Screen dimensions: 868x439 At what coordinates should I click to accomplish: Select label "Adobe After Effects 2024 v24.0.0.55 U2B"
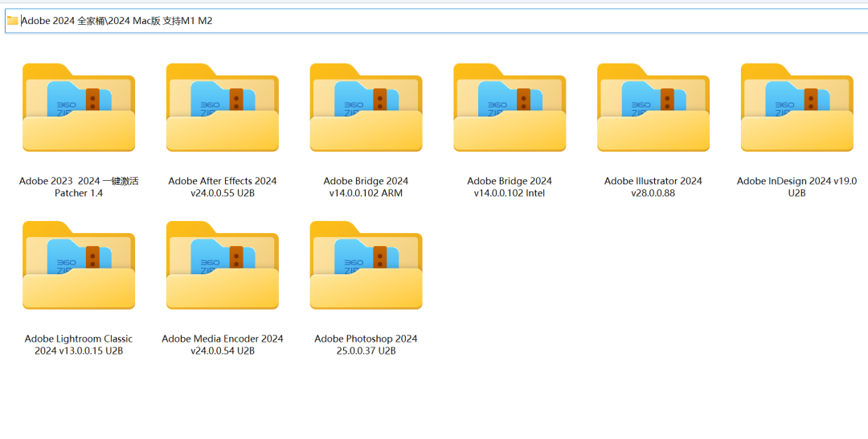(x=223, y=187)
